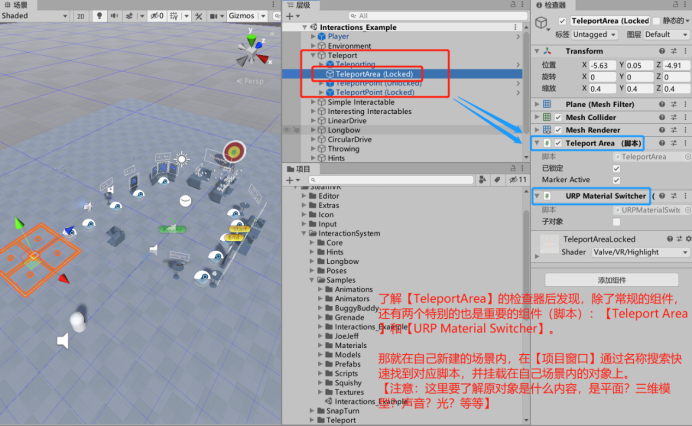
Task: Toggle the Mesh Collider enabled checkbox
Action: pos(558,117)
